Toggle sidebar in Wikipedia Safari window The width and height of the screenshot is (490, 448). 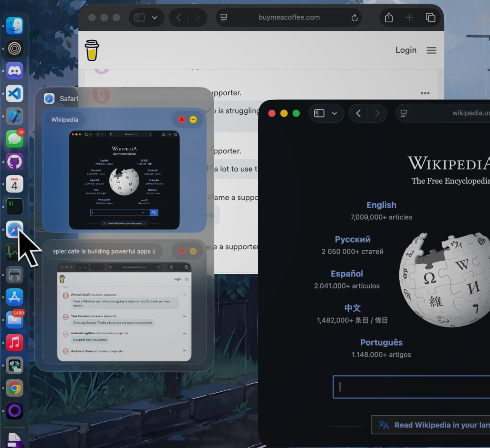click(319, 113)
